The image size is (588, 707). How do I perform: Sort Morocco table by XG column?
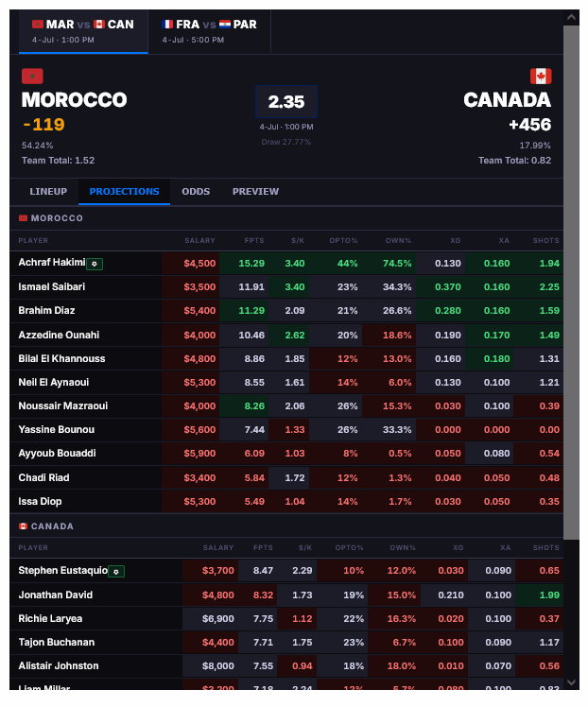pyautogui.click(x=456, y=241)
